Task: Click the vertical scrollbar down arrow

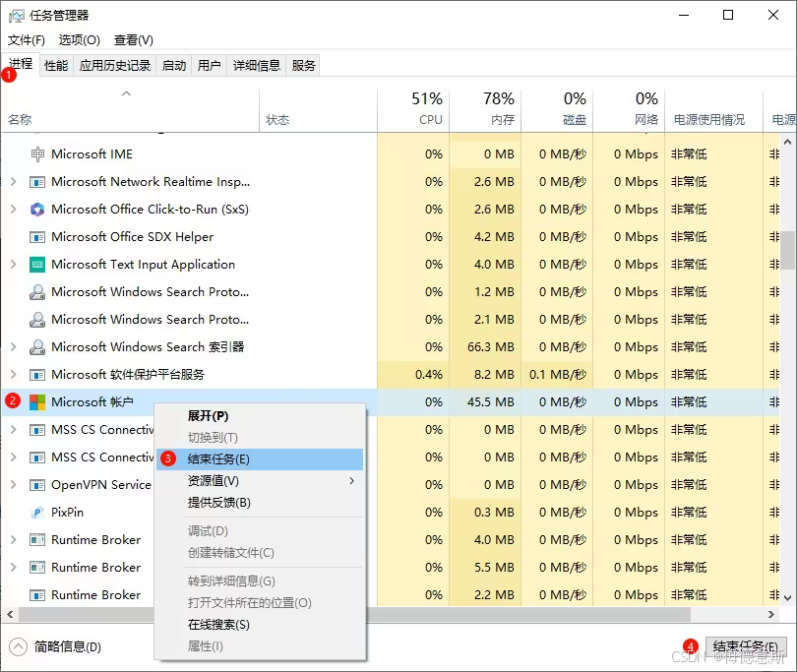Action: click(x=788, y=598)
